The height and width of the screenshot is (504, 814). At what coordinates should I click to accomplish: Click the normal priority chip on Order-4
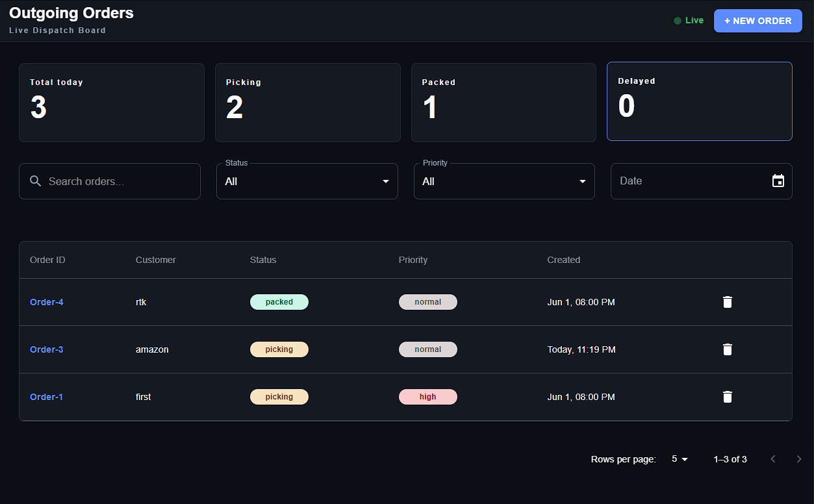pyautogui.click(x=428, y=302)
